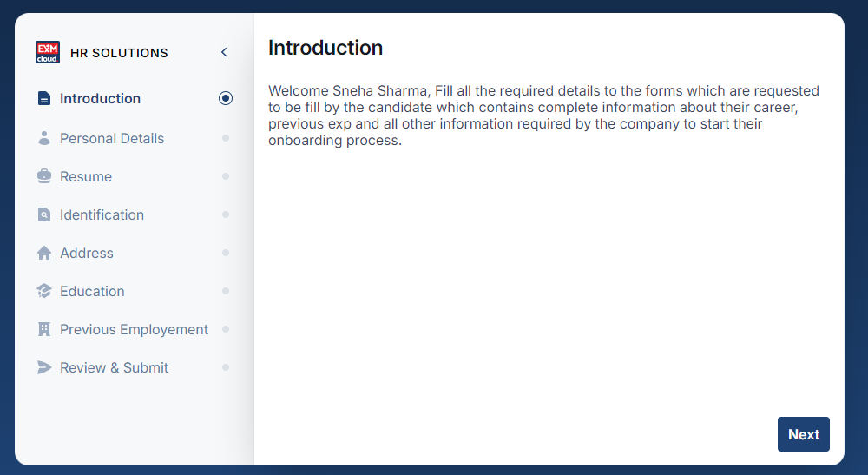
Task: Select the Identification step dot indicator
Action: [x=226, y=214]
